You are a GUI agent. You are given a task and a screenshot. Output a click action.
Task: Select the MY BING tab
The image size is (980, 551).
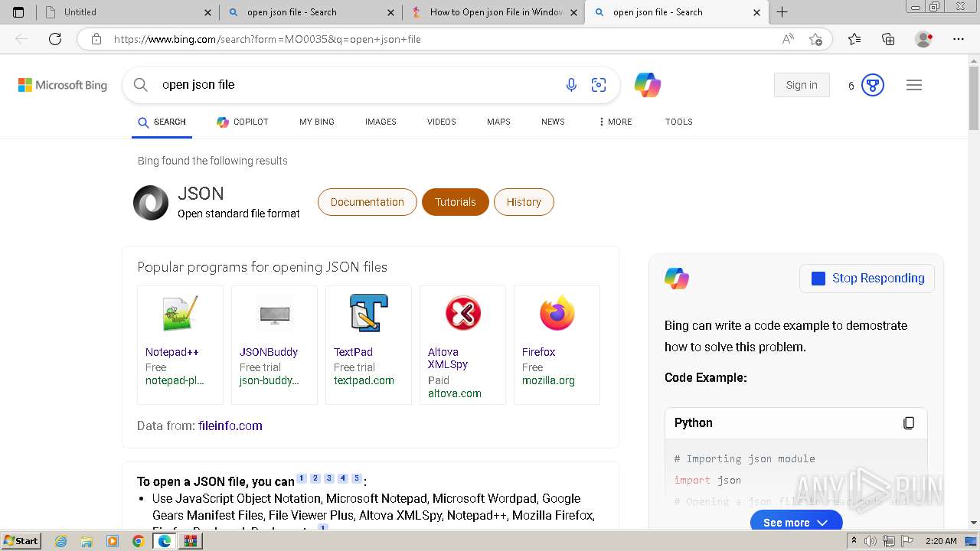317,122
